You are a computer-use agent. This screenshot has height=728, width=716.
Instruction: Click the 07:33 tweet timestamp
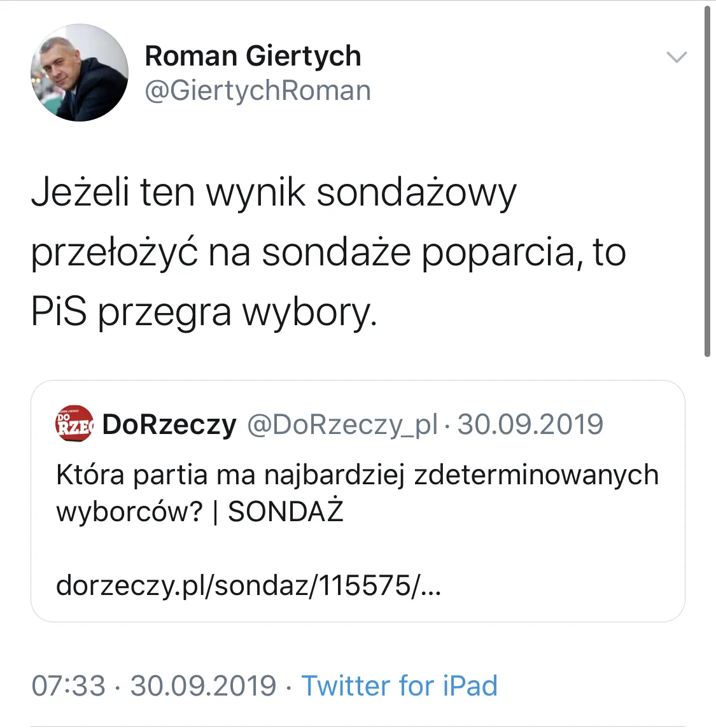tap(68, 686)
